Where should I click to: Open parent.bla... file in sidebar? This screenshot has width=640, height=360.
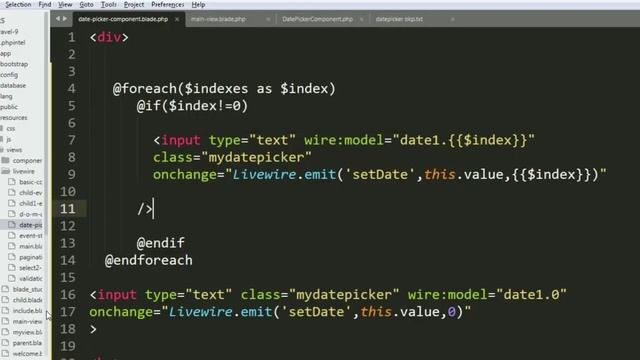(27, 343)
